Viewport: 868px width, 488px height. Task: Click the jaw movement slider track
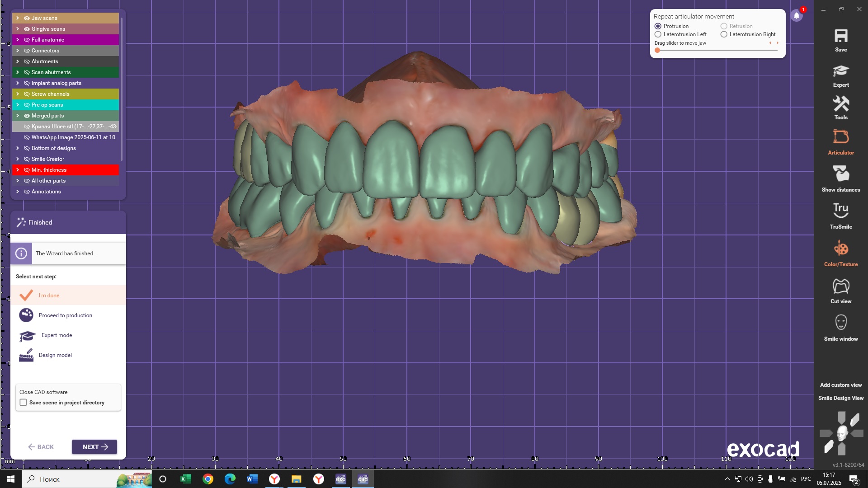point(718,51)
